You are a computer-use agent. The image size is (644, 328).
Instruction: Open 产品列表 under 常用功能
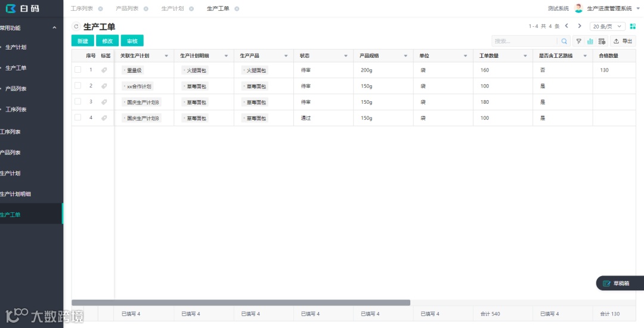16,89
